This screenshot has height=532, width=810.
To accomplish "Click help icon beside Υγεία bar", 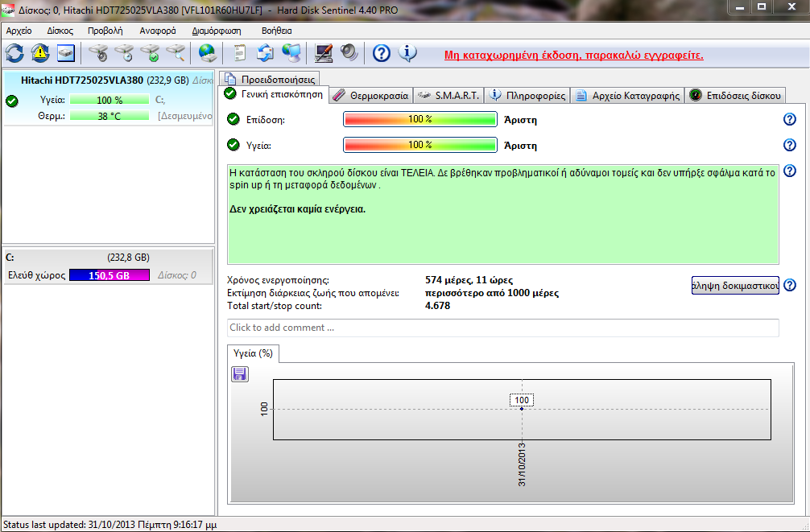I will pos(790,145).
